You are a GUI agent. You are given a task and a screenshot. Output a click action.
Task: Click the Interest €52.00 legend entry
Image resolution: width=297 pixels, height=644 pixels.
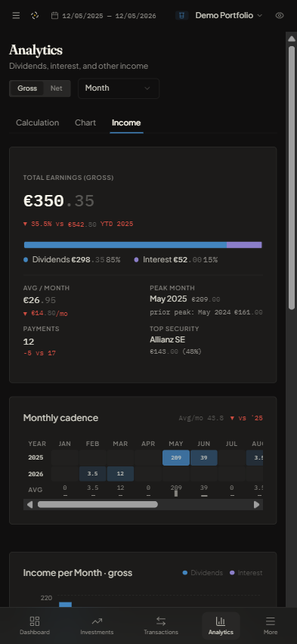point(176,259)
